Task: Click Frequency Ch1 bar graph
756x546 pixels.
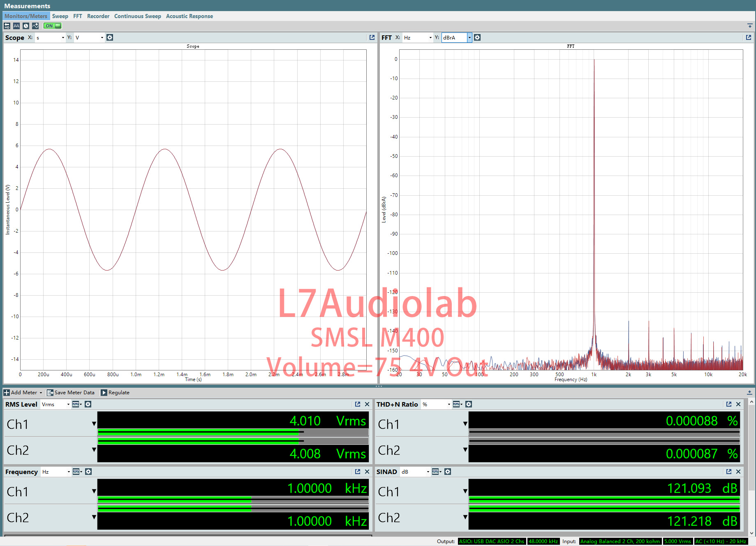Action: point(233,500)
